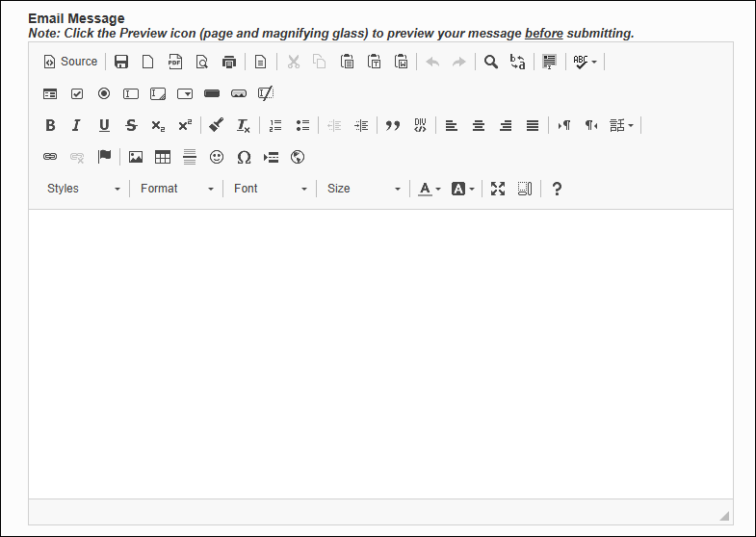Click the Preview icon with magnifying glass
This screenshot has width=756, height=537.
coord(202,62)
